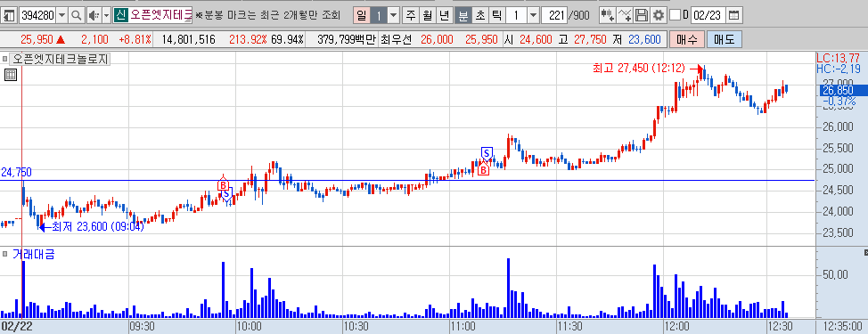Click the save chart floppy icon
The width and height of the screenshot is (868, 334).
642,15
